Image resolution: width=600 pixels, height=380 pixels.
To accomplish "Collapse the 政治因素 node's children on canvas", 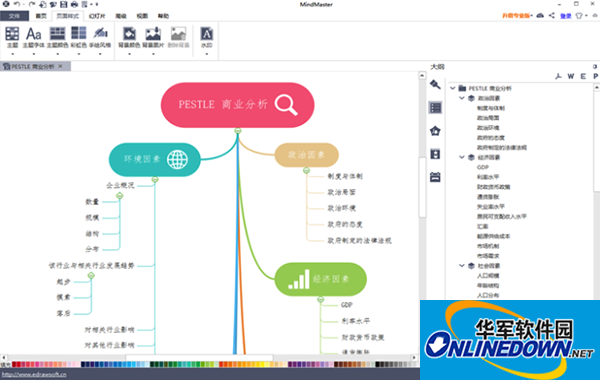I will tap(307, 170).
